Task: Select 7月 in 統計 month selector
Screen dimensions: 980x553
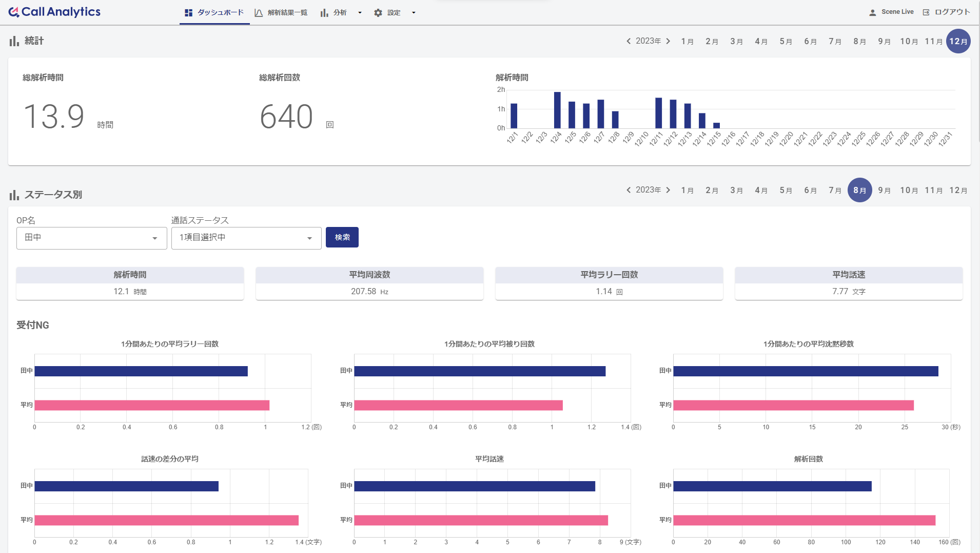Action: [x=835, y=41]
